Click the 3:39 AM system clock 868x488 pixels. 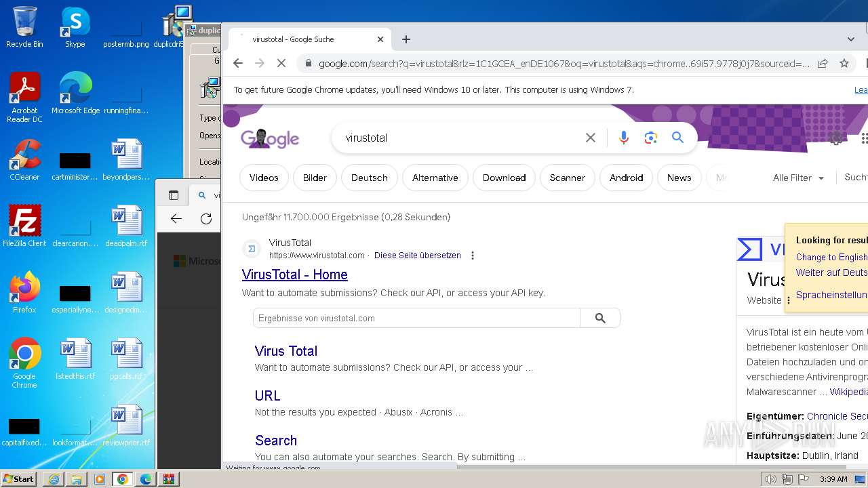point(833,479)
